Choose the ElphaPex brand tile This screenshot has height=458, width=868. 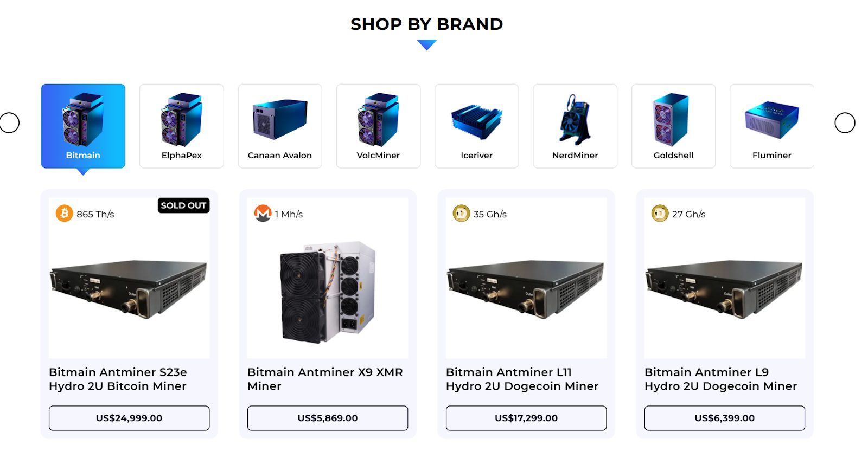(182, 126)
